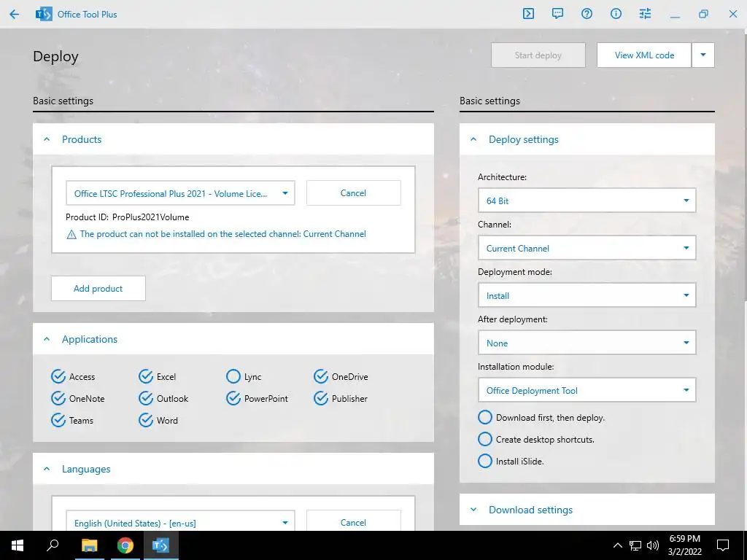Uncheck the PowerPoint application

pos(233,399)
